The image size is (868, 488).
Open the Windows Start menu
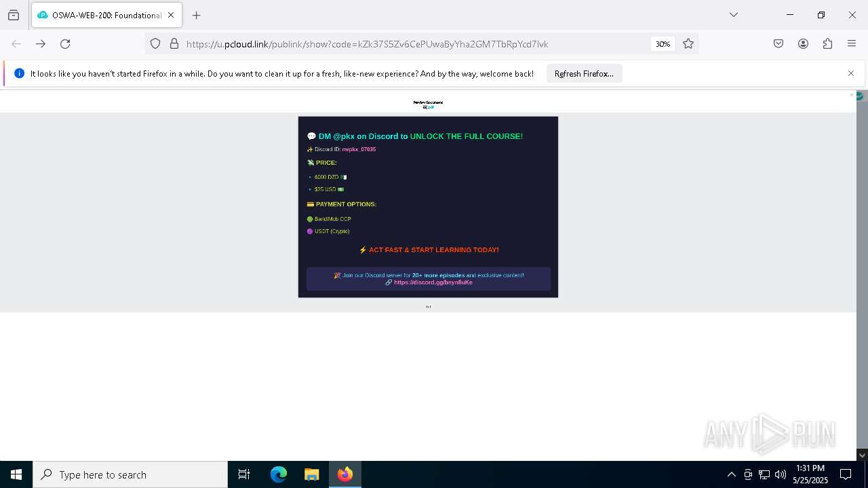coord(16,474)
